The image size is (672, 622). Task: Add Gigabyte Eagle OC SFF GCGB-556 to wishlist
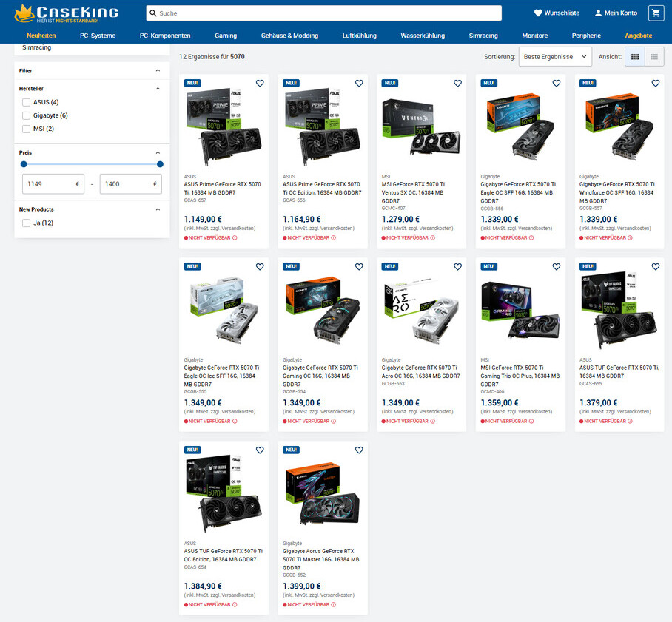(x=557, y=83)
